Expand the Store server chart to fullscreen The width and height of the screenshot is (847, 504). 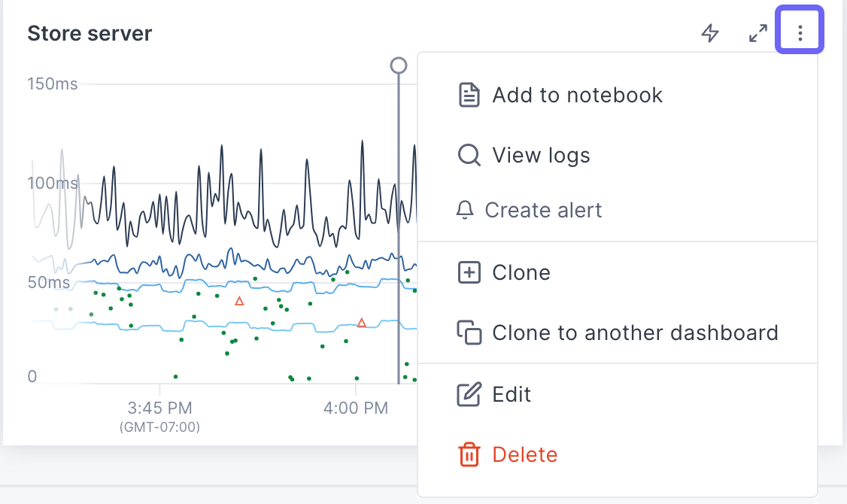757,33
